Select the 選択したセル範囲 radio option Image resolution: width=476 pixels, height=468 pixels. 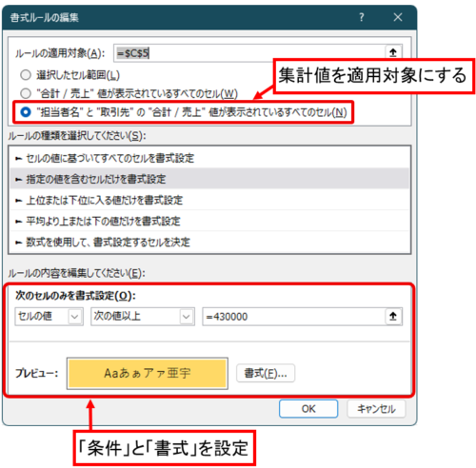tap(26, 75)
